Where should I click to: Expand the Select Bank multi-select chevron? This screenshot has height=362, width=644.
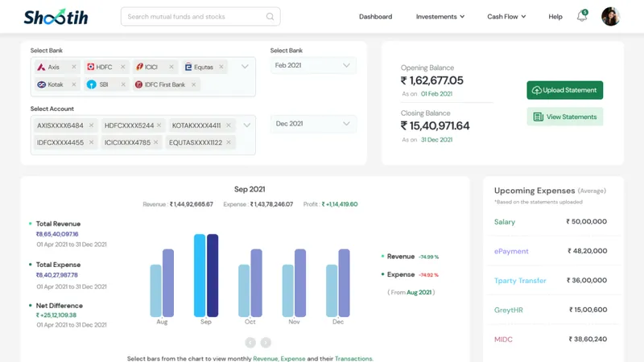click(x=245, y=67)
